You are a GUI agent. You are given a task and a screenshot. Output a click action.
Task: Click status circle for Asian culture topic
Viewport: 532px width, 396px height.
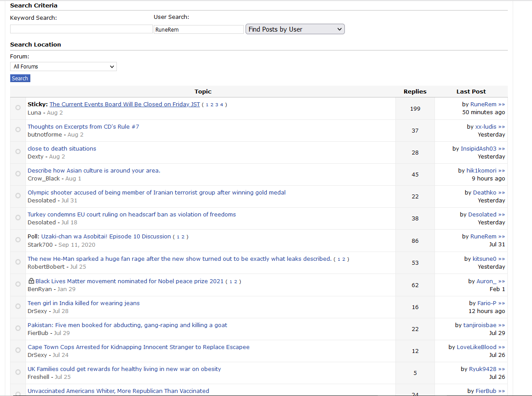pos(18,174)
